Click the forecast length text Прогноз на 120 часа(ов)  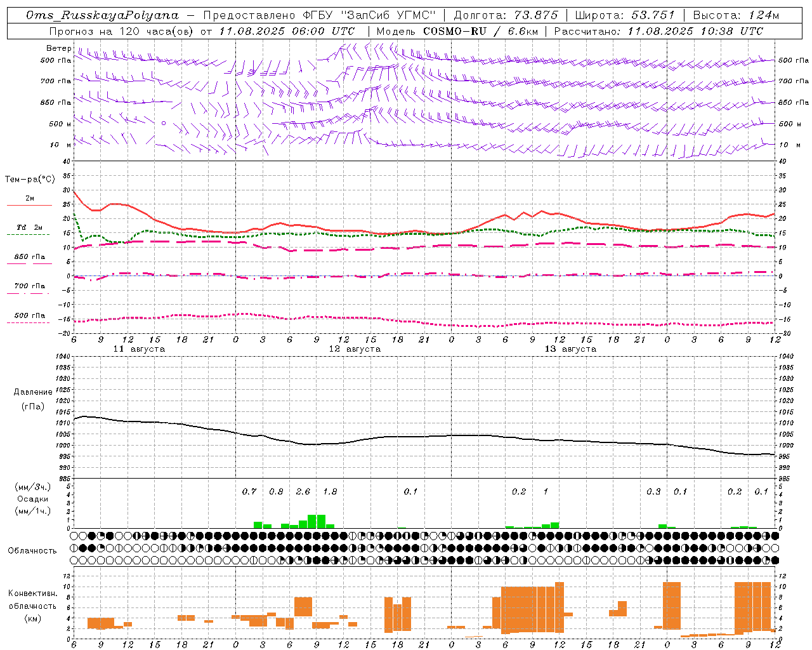(x=121, y=31)
